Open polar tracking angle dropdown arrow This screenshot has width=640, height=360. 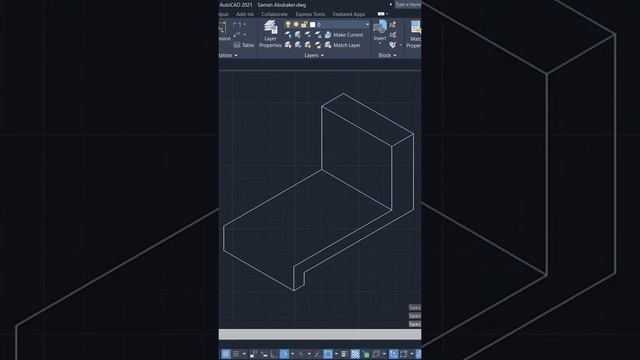pos(293,354)
